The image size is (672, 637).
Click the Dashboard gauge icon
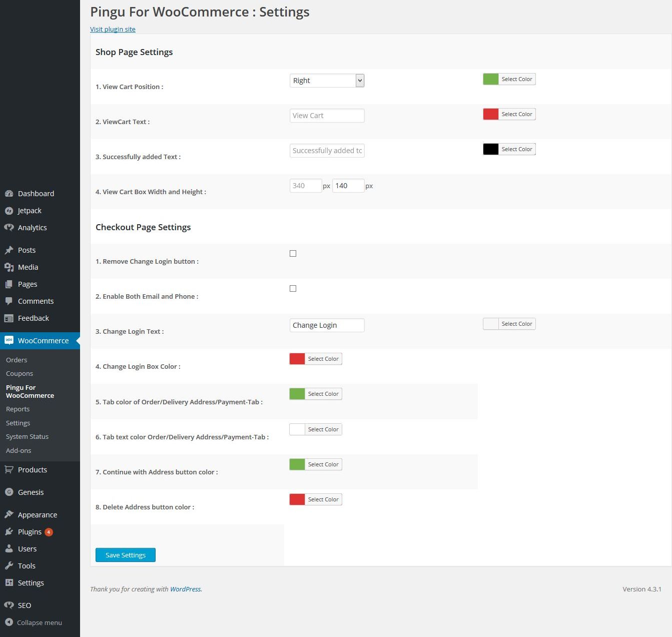9,194
